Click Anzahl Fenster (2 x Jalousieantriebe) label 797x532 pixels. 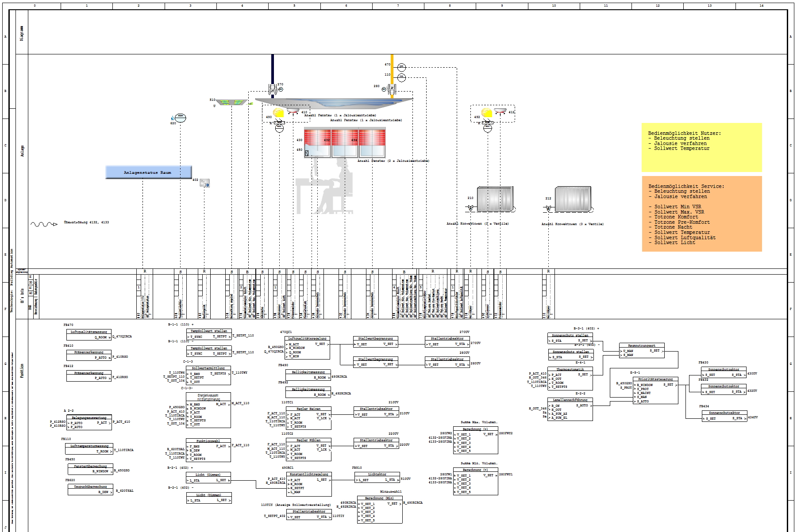point(393,161)
